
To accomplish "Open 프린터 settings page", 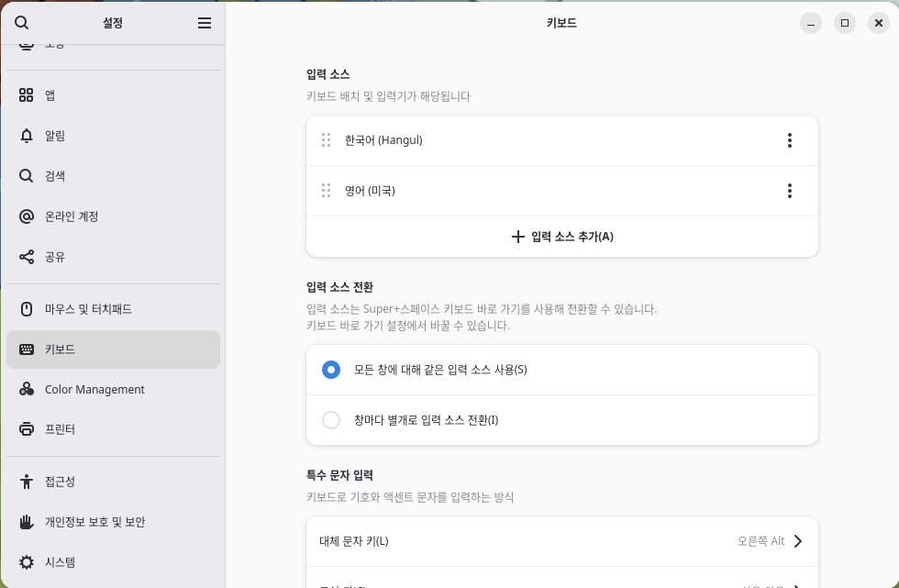I will coord(113,429).
